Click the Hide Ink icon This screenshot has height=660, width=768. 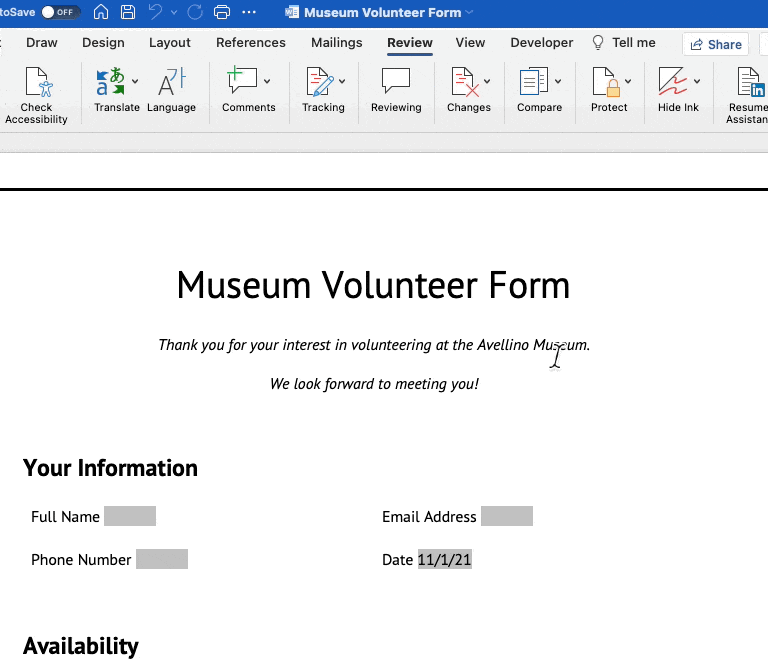(x=672, y=82)
